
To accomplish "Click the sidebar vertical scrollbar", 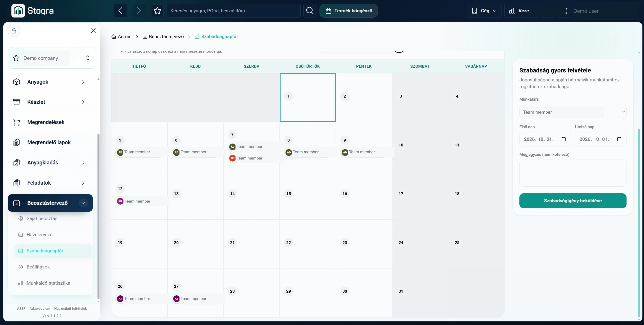I will tap(99, 216).
